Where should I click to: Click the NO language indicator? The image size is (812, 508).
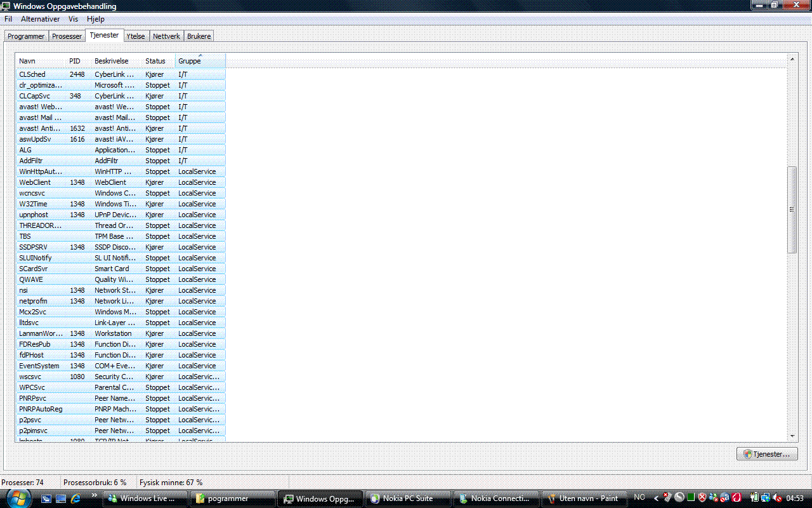(639, 498)
